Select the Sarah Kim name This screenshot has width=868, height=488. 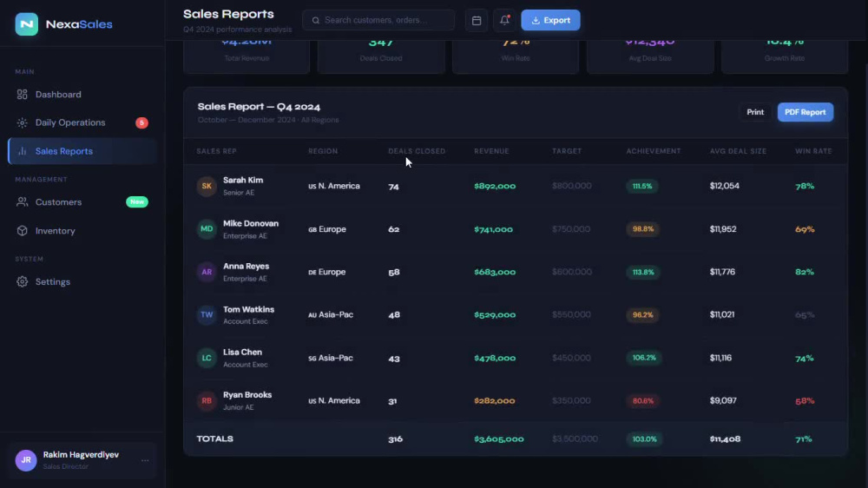click(x=243, y=180)
